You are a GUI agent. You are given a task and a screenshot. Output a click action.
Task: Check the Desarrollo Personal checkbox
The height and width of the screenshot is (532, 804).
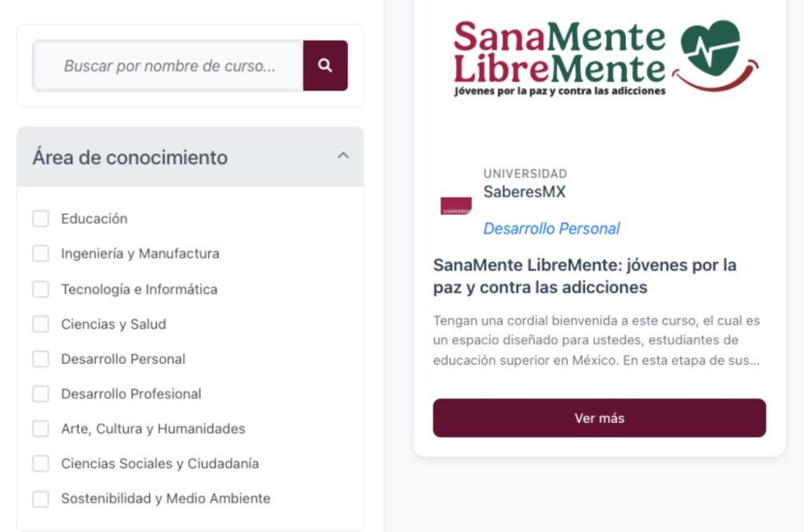click(41, 359)
